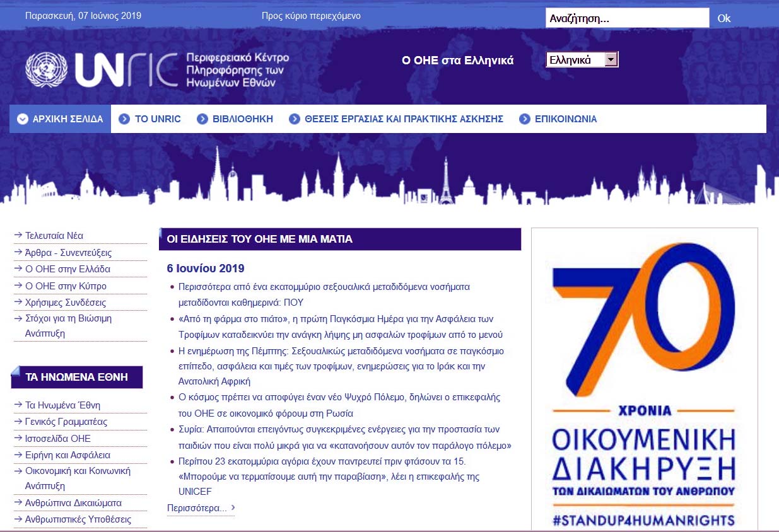Open ΤΟ UNRIC menu item
The image size is (779, 532).
150,119
